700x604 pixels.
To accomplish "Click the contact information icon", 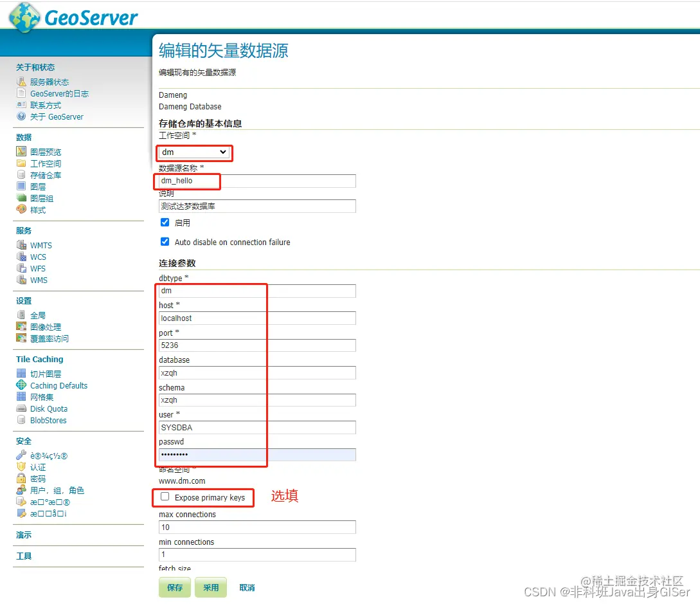I will tap(21, 105).
